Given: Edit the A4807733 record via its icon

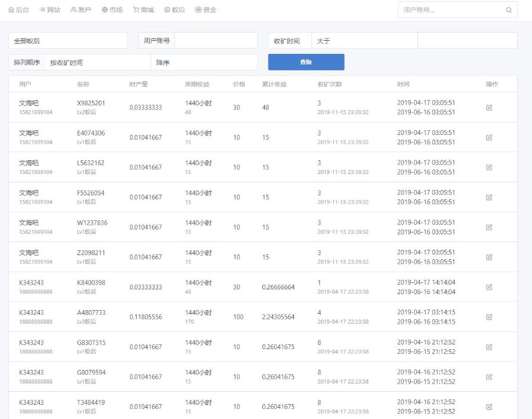Looking at the screenshot, I should (489, 317).
